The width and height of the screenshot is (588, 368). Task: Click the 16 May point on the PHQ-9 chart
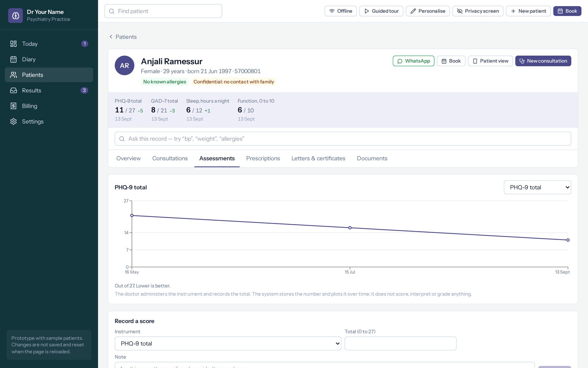[132, 216]
